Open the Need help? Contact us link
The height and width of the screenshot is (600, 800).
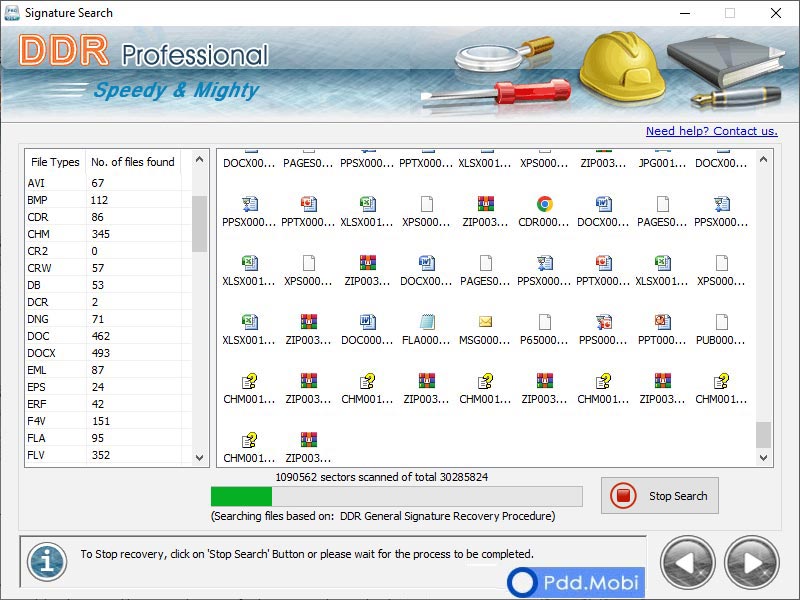712,131
